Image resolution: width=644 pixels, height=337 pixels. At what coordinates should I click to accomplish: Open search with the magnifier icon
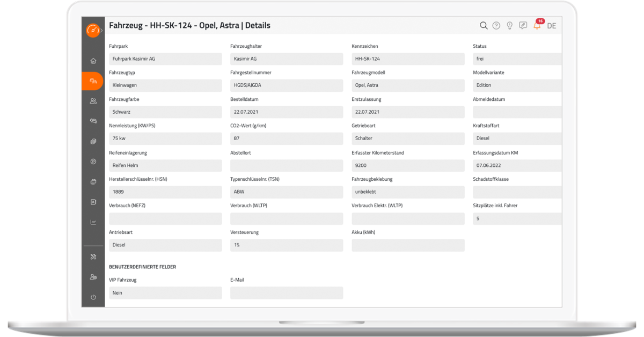484,26
